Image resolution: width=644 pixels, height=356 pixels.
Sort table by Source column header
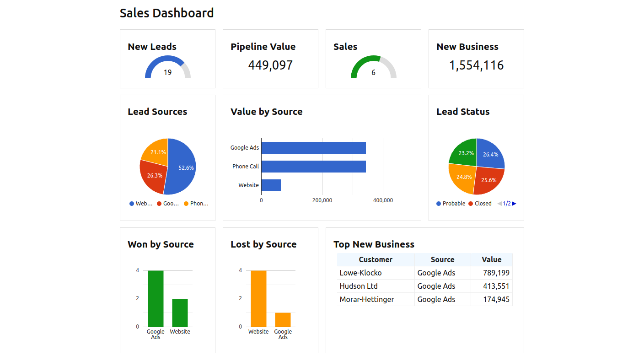click(442, 259)
